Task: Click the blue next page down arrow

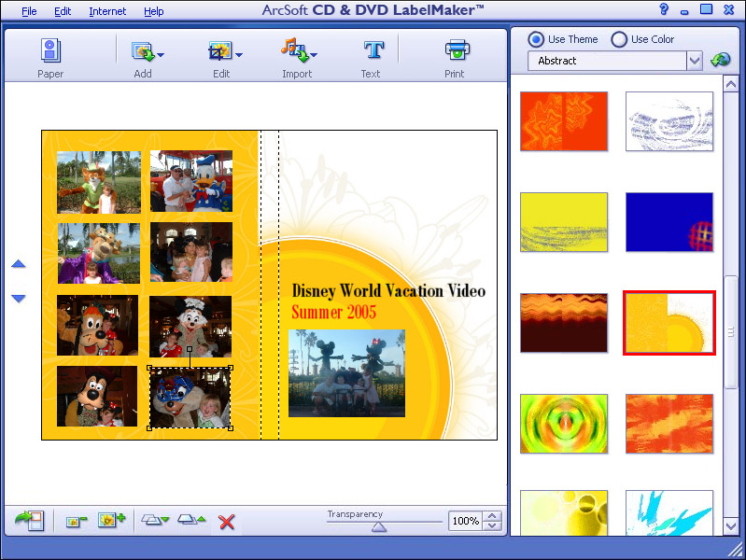Action: [18, 299]
